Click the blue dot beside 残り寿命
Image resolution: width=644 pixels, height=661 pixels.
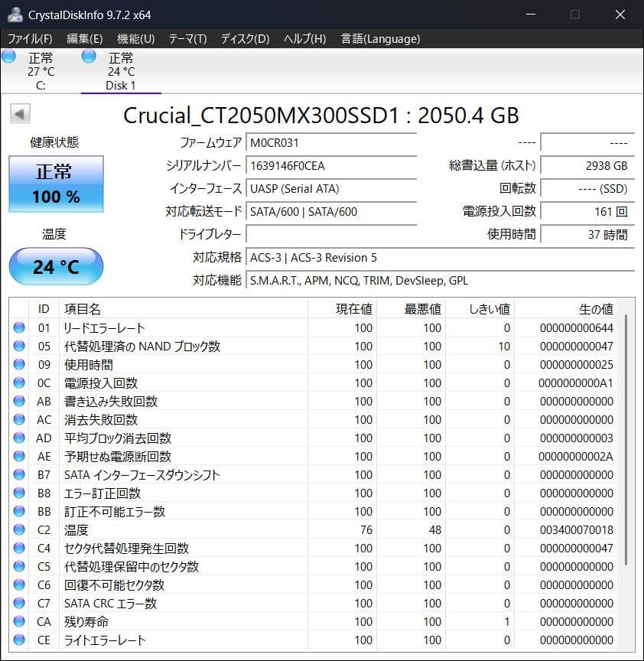(18, 622)
